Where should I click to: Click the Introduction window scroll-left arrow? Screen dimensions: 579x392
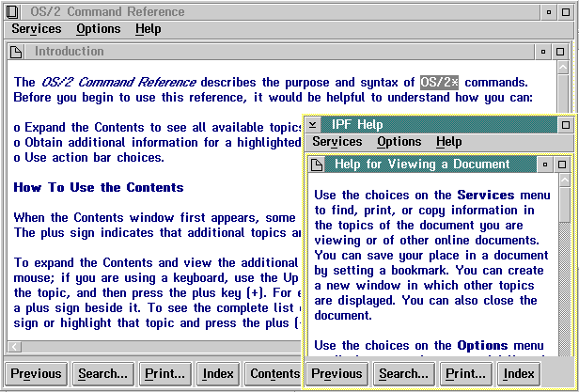(15, 347)
